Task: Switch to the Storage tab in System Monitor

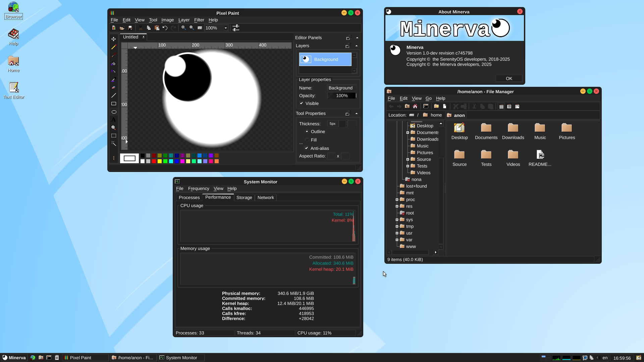Action: [x=244, y=197]
